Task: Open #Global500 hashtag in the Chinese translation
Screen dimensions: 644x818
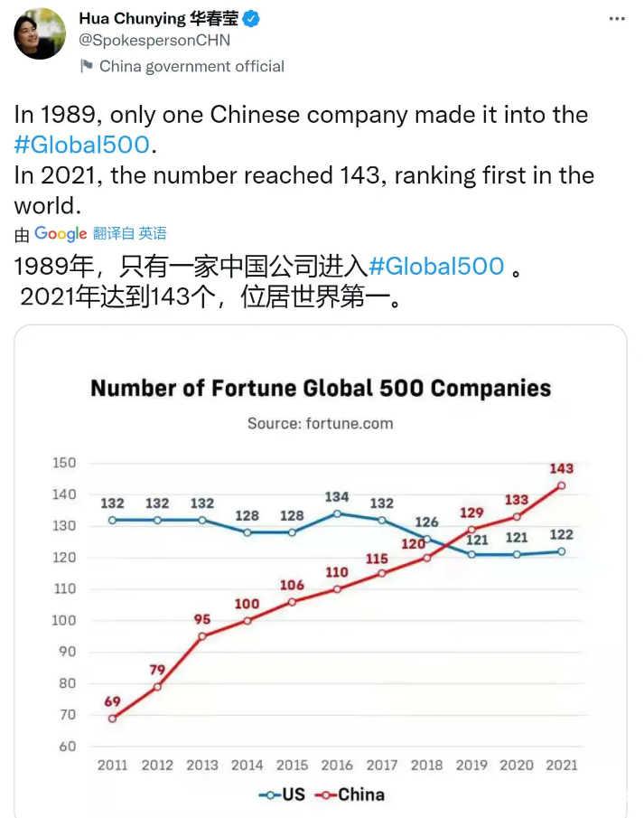Action: coord(435,265)
